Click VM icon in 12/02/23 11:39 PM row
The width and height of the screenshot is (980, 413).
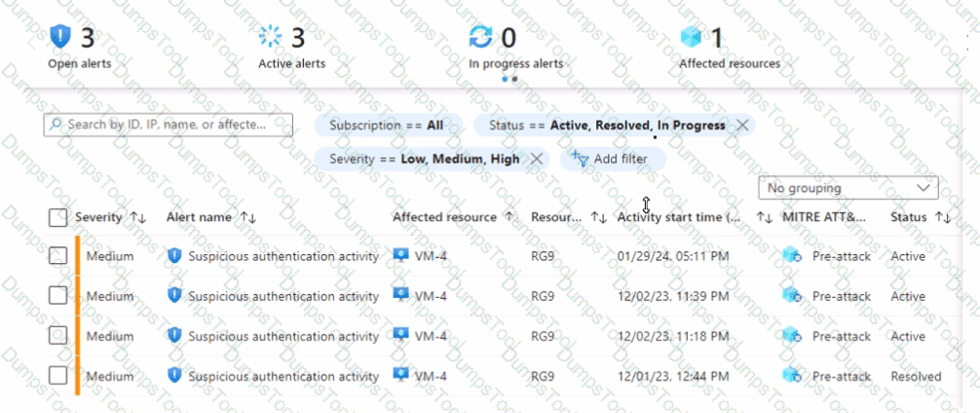point(400,295)
